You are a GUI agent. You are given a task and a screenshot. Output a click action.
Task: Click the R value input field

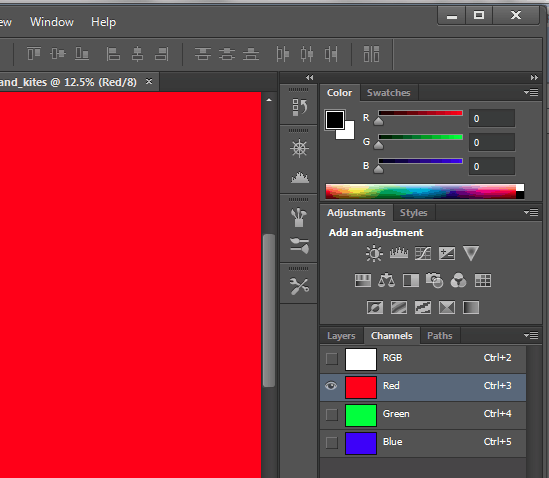(492, 118)
